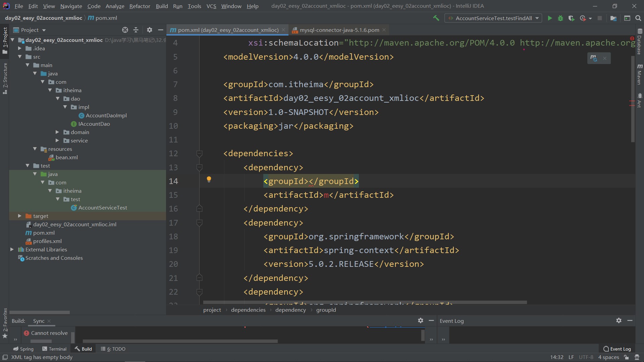Select the 'Cannot resolve' build error entry

click(x=46, y=333)
